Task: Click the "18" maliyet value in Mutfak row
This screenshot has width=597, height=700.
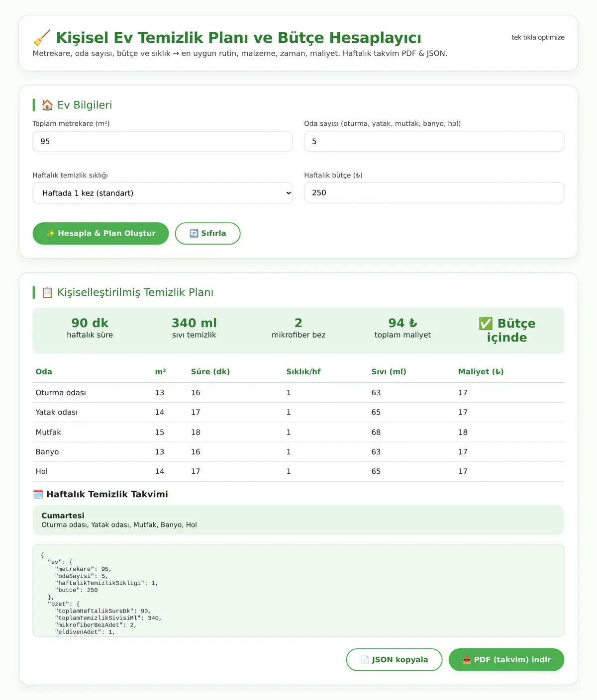Action: [x=463, y=432]
